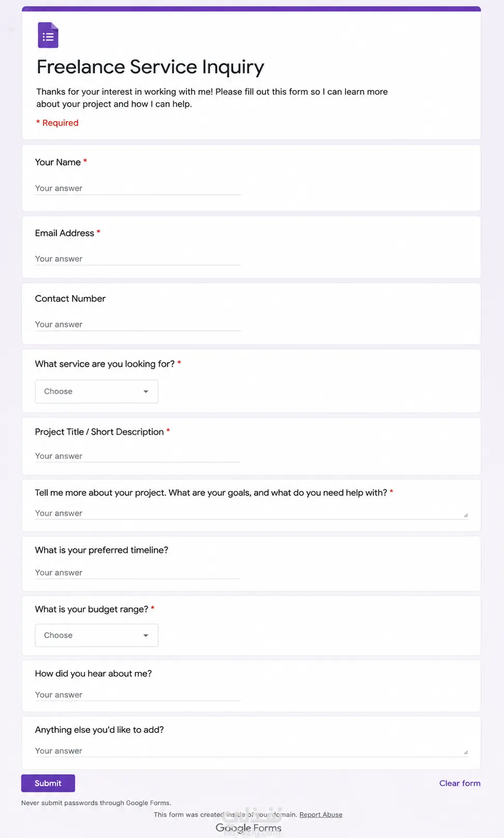Click the purple Google Forms document icon

(48, 35)
